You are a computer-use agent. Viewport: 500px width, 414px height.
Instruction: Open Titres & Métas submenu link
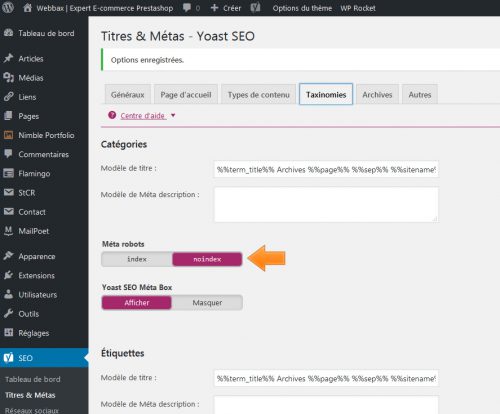30,395
